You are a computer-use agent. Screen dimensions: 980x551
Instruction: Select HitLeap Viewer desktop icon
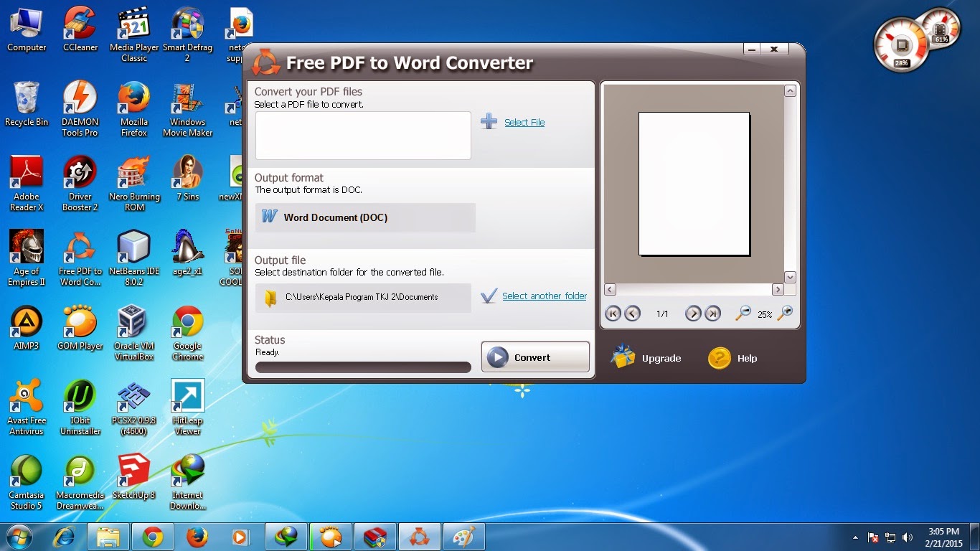[x=187, y=408]
